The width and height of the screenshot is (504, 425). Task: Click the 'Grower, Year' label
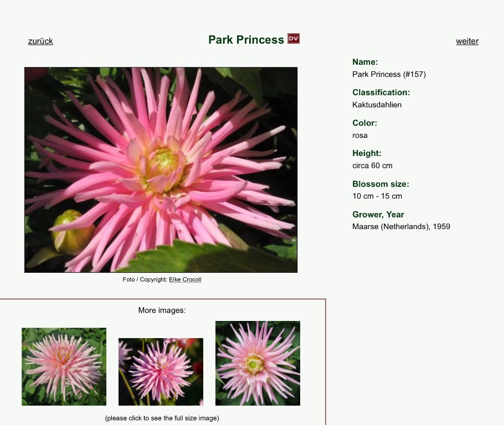click(378, 215)
